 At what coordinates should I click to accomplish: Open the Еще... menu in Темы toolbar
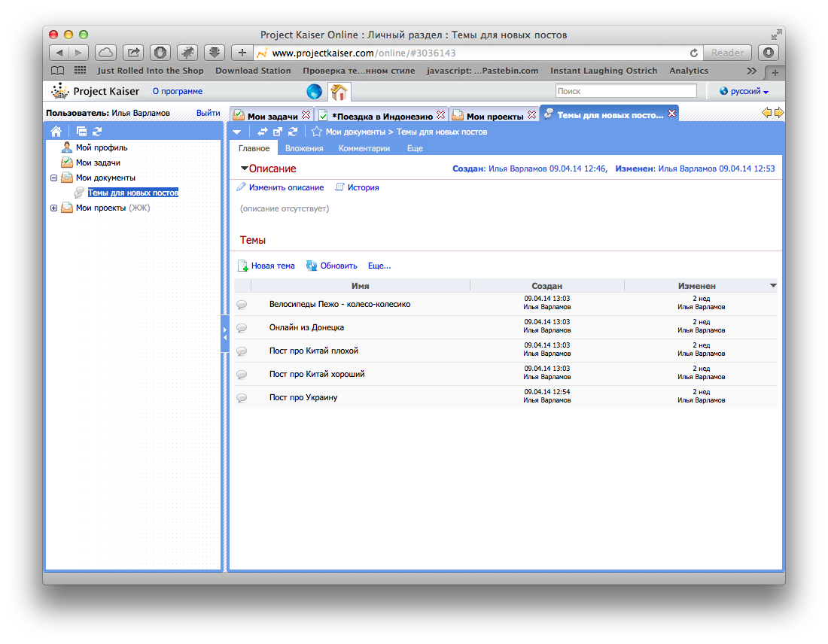(379, 266)
